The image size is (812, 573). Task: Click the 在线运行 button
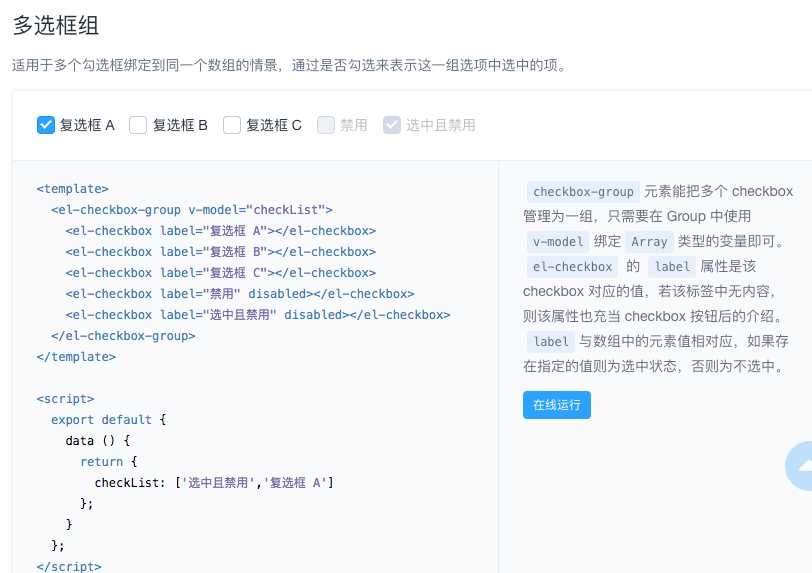click(x=557, y=405)
